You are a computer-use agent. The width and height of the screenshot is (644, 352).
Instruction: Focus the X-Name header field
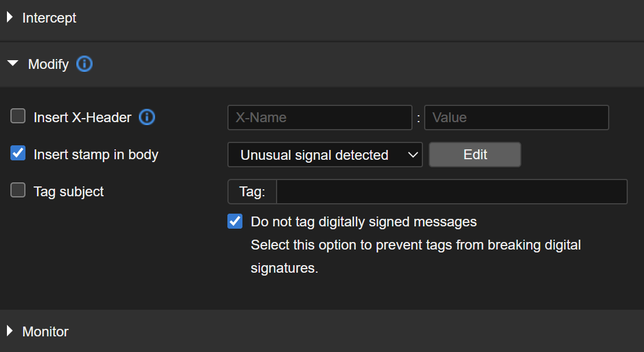tap(319, 118)
